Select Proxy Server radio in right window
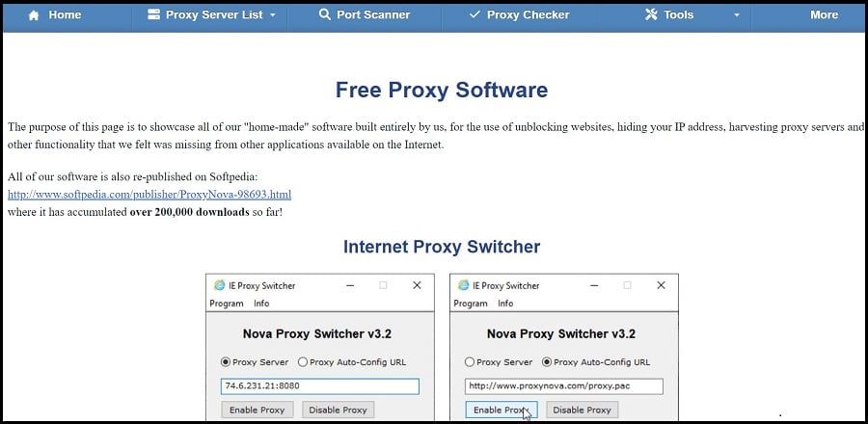 [x=470, y=362]
